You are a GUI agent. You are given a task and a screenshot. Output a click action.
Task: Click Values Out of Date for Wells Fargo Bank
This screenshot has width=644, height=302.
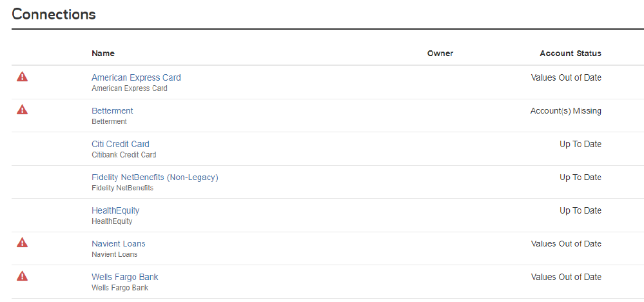coord(566,277)
